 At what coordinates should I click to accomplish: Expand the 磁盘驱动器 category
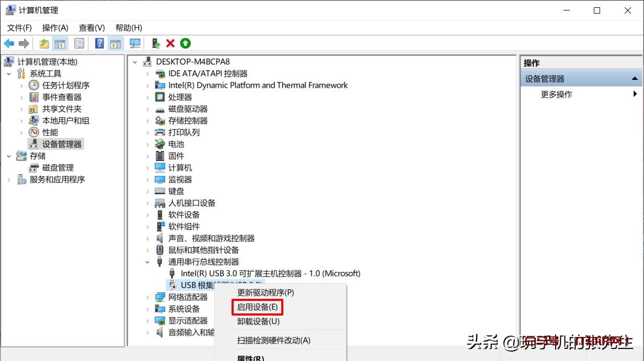coord(148,109)
